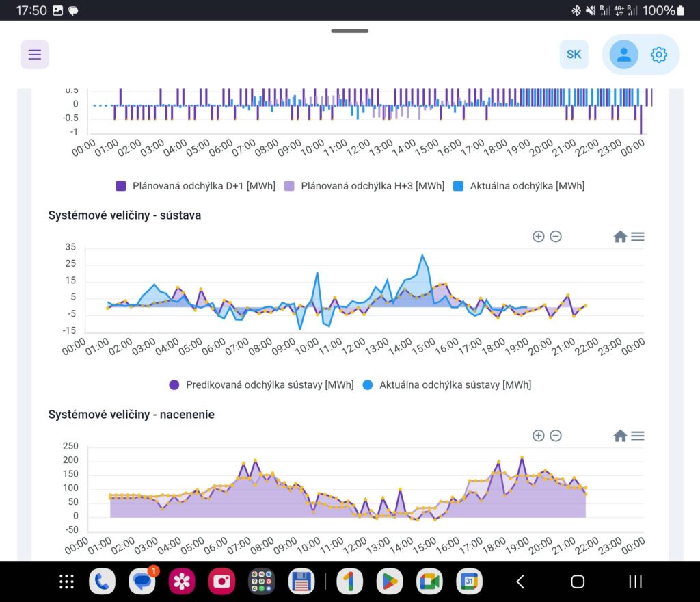Open the hamburger navigation menu

[x=35, y=55]
